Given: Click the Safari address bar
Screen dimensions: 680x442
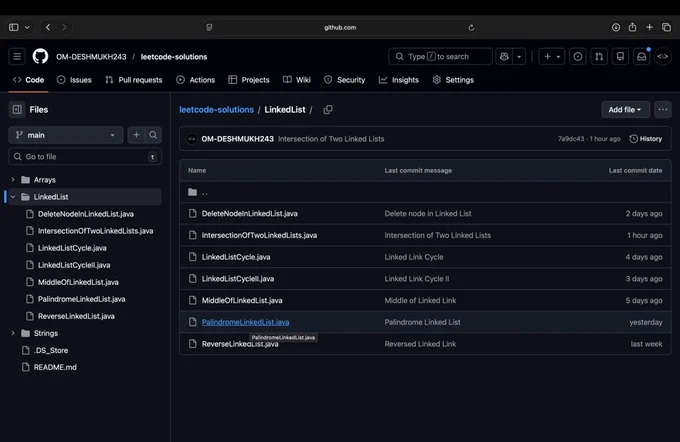Looking at the screenshot, I should (x=340, y=27).
